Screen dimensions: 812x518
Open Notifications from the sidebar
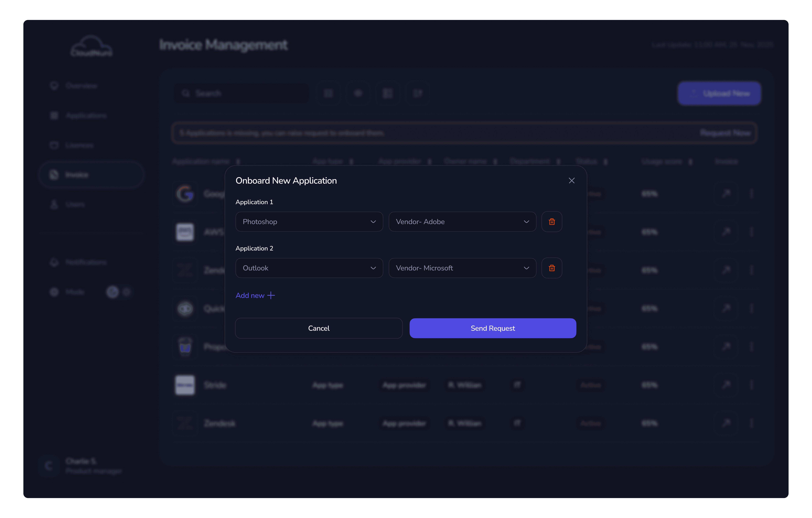pos(86,262)
